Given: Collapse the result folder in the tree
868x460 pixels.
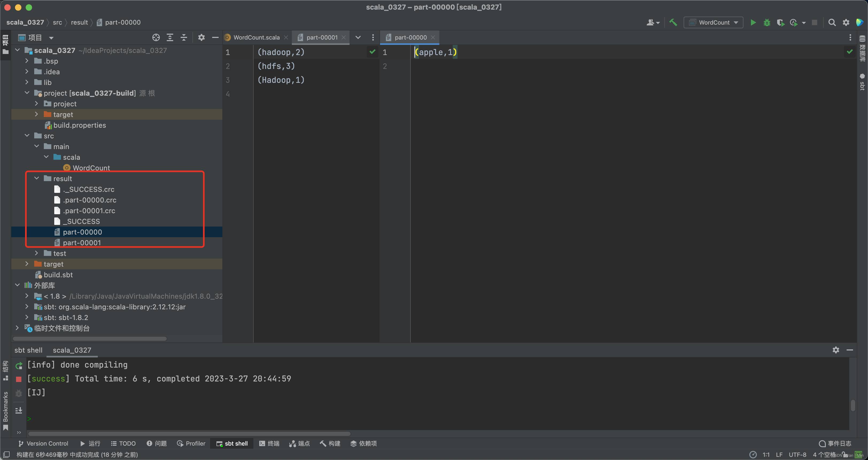Looking at the screenshot, I should pos(37,178).
